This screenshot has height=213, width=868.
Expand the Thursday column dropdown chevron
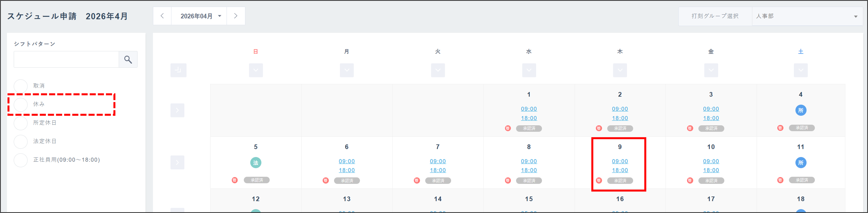coord(620,70)
